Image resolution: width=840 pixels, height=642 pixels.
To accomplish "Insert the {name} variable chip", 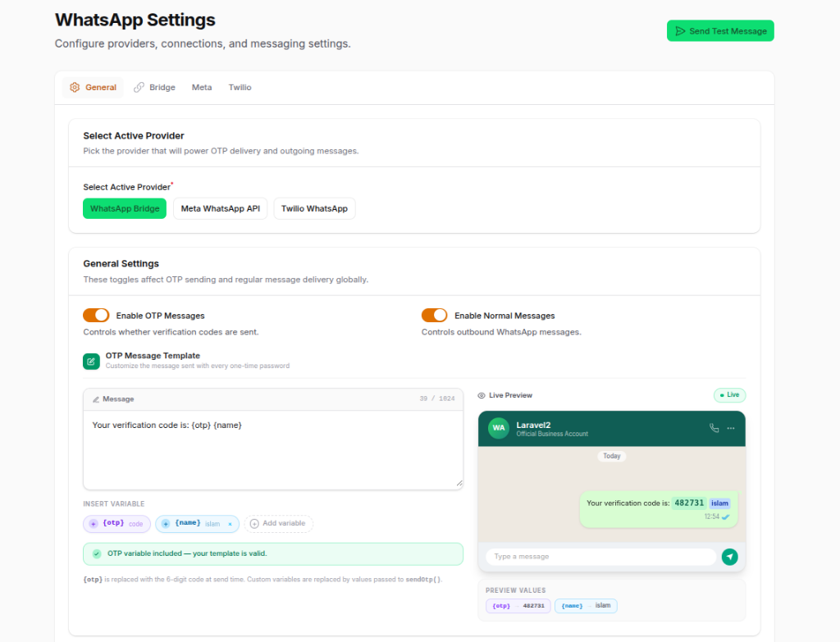I will tap(197, 524).
